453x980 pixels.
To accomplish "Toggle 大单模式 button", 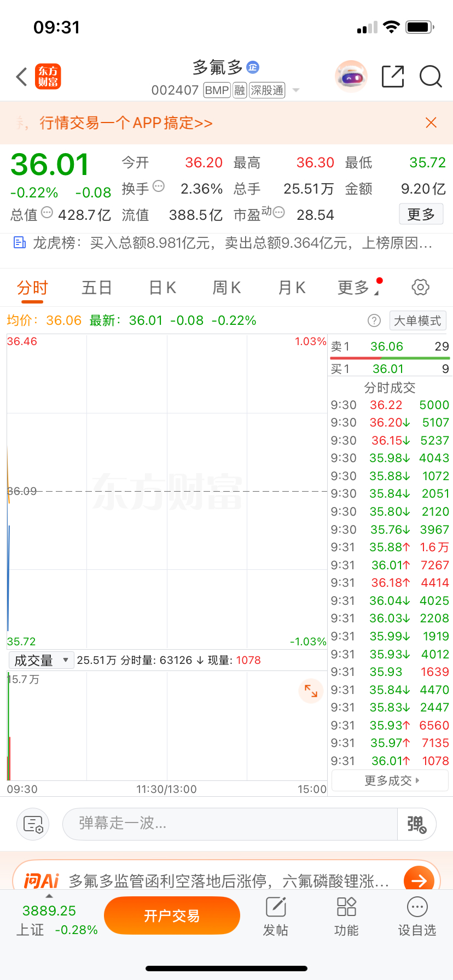I will [418, 320].
